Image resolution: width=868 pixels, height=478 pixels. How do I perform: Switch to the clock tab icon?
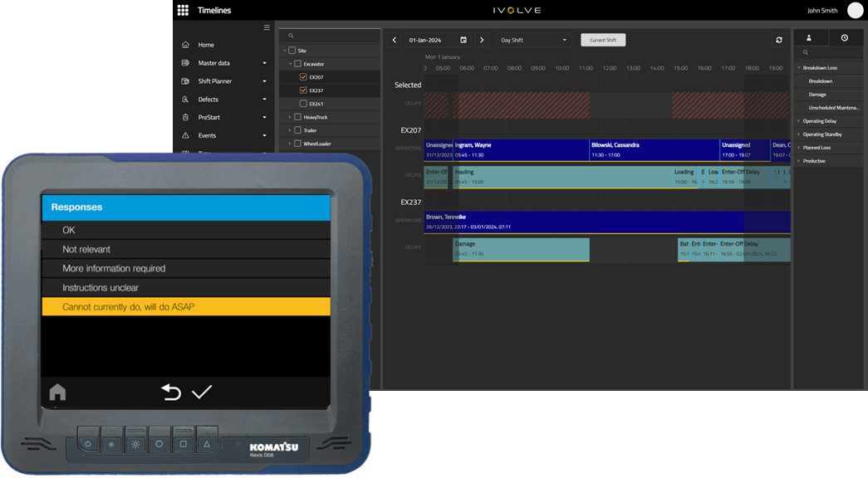pos(844,37)
